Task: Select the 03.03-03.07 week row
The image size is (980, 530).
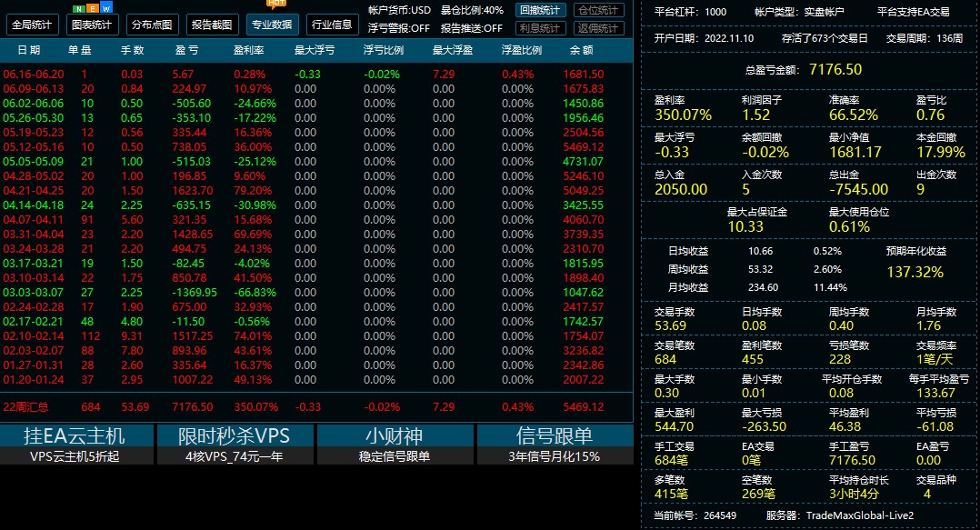Action: [316, 293]
